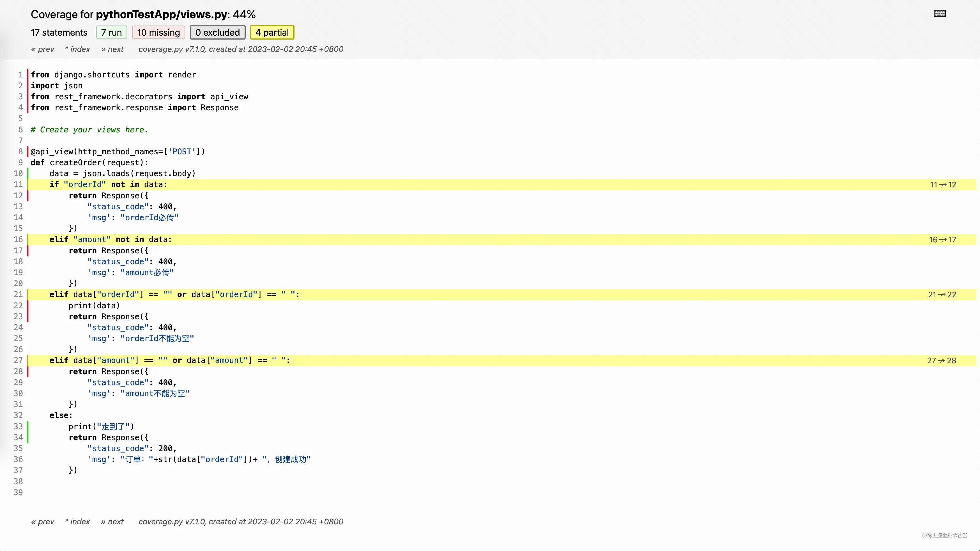Click branch annotation '16 ↛ 17'
The width and height of the screenshot is (980, 551).
(x=943, y=240)
